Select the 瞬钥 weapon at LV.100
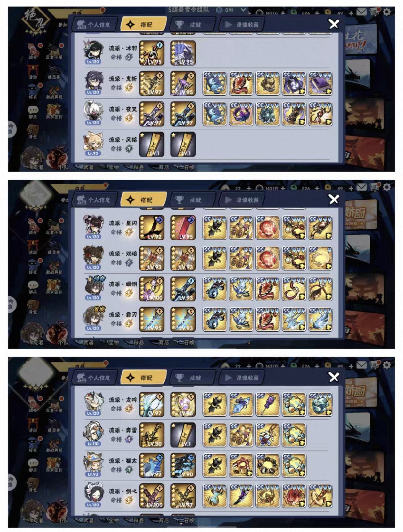 click(x=152, y=289)
